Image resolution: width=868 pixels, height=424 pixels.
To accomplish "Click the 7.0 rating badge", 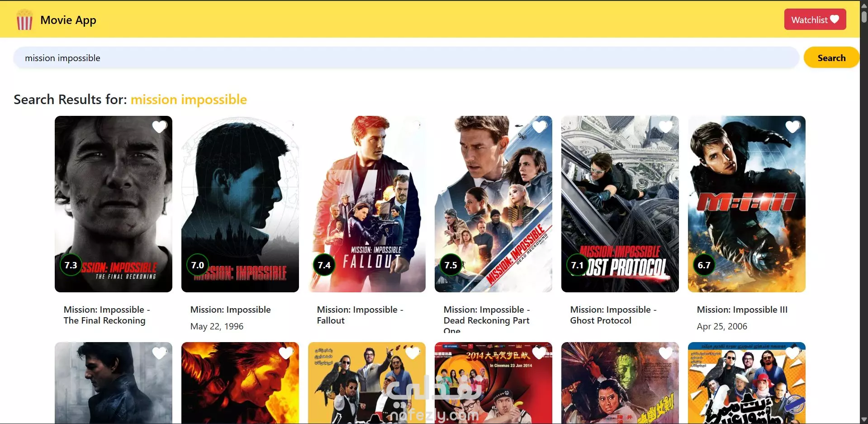I will [x=198, y=265].
